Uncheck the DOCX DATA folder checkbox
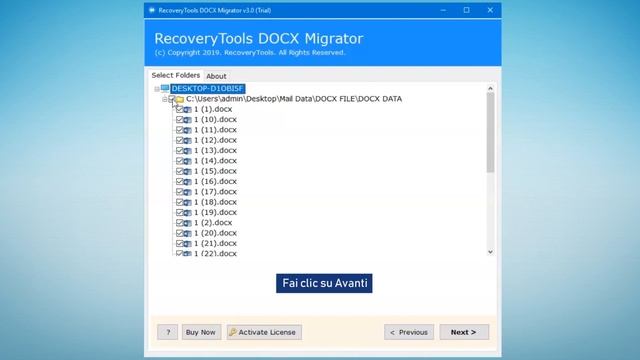The width and height of the screenshot is (640, 360). tap(172, 99)
